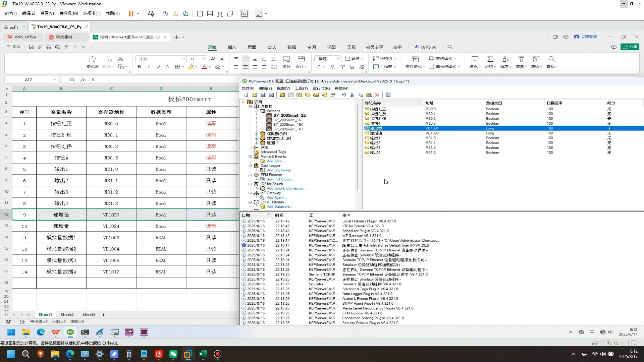Click the Add Area... link under Alarms & Events
The height and width of the screenshot is (362, 644).
click(x=275, y=161)
